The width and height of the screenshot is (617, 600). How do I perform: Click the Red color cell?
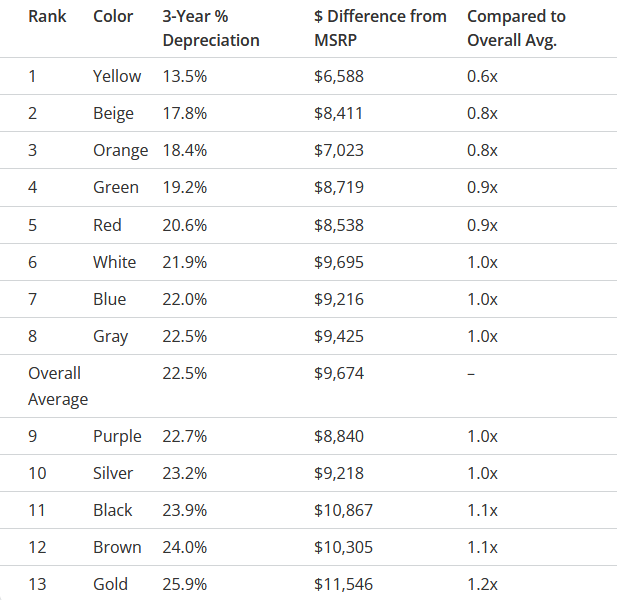(x=107, y=225)
